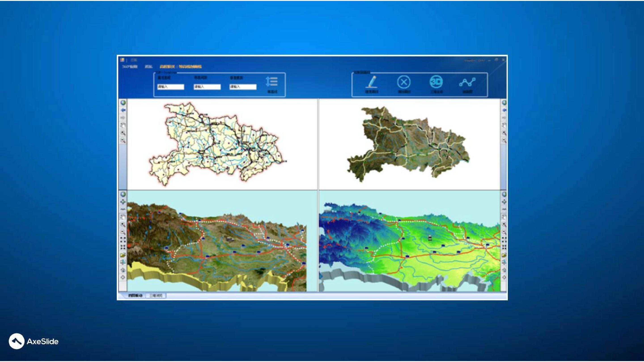Click globe icon in lower-left 3D toolbar
Image resolution: width=644 pixels, height=362 pixels.
tap(123, 194)
